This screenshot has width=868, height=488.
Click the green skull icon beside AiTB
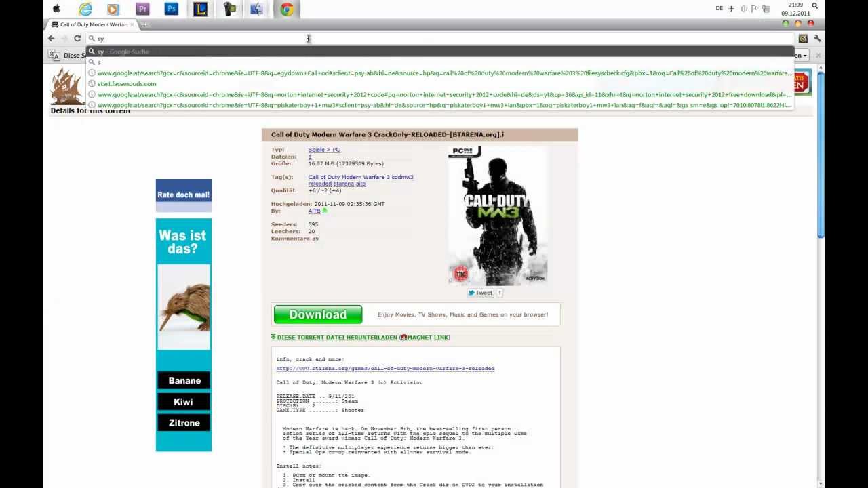[x=325, y=211]
